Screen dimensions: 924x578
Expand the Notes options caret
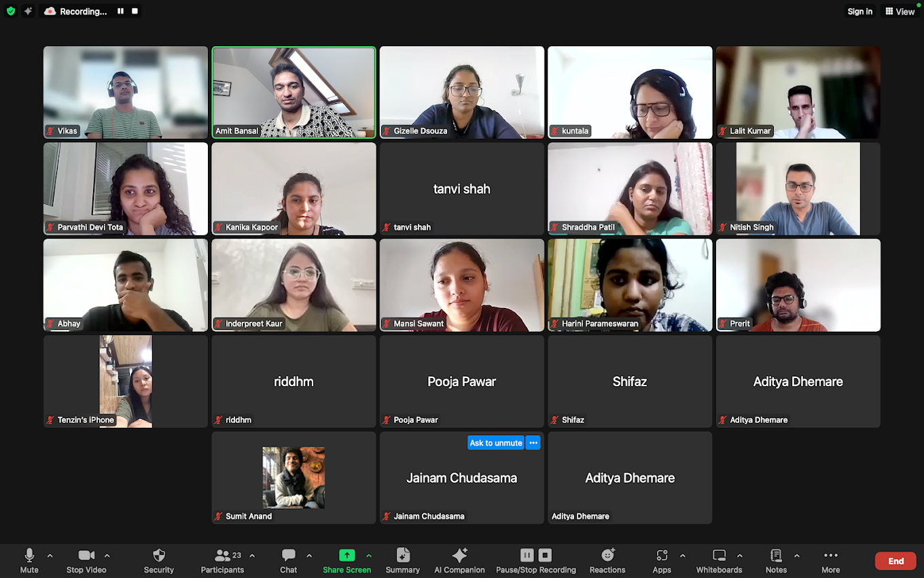796,556
